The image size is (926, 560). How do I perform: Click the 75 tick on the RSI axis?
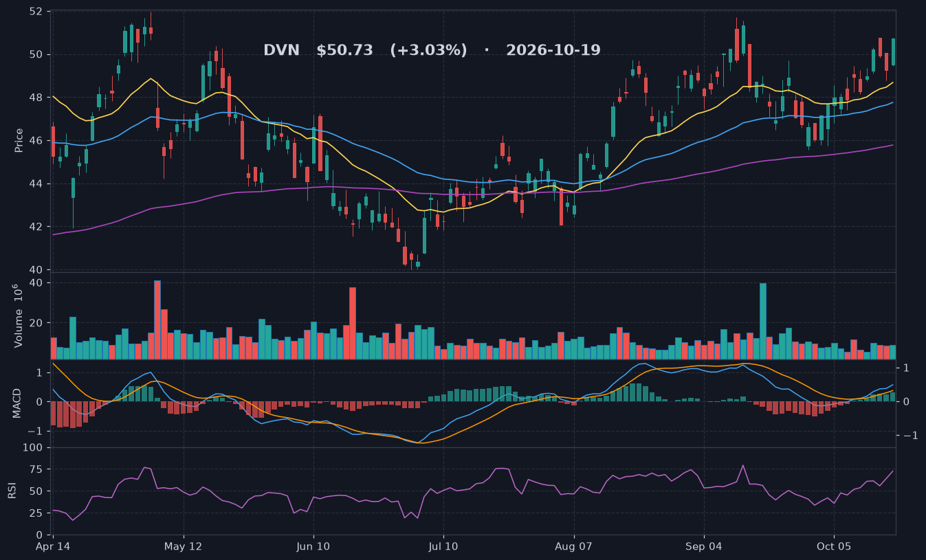pos(36,469)
